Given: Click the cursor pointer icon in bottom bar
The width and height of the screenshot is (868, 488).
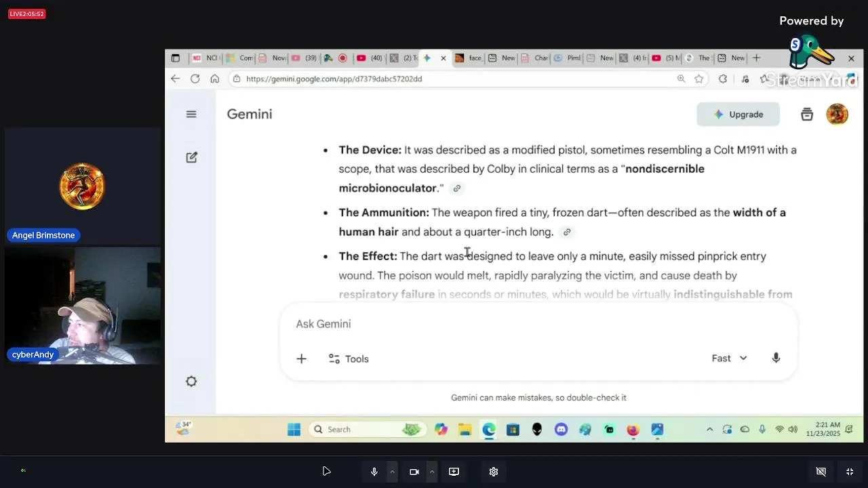Looking at the screenshot, I should [326, 471].
